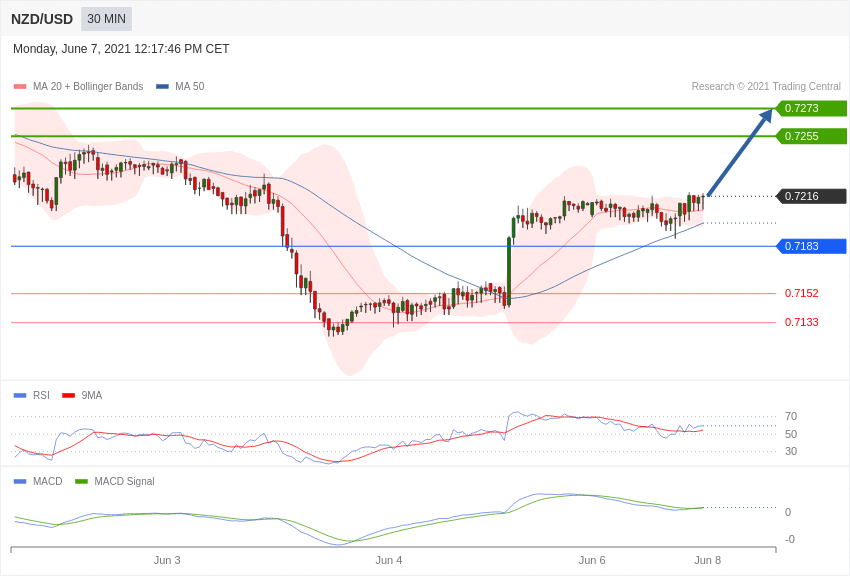Click the Jun 3 date axis label
The image size is (850, 576).
pos(167,560)
